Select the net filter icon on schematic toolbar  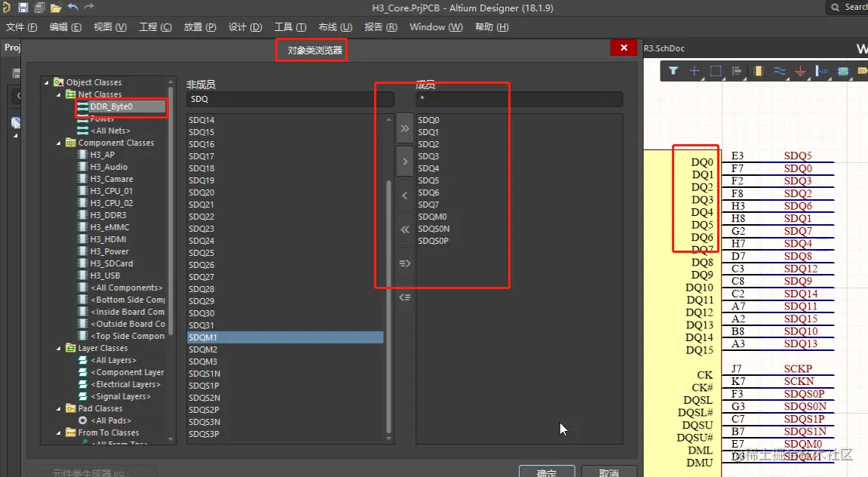(673, 72)
